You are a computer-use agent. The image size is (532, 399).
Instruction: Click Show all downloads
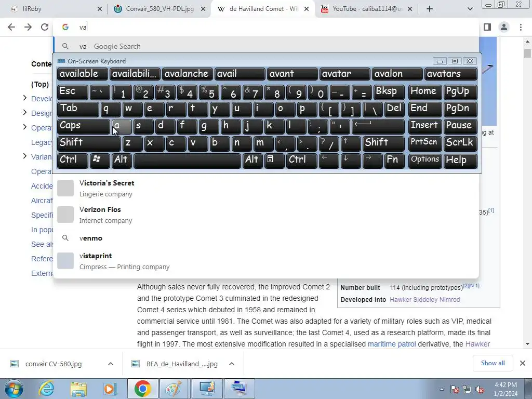click(x=493, y=363)
